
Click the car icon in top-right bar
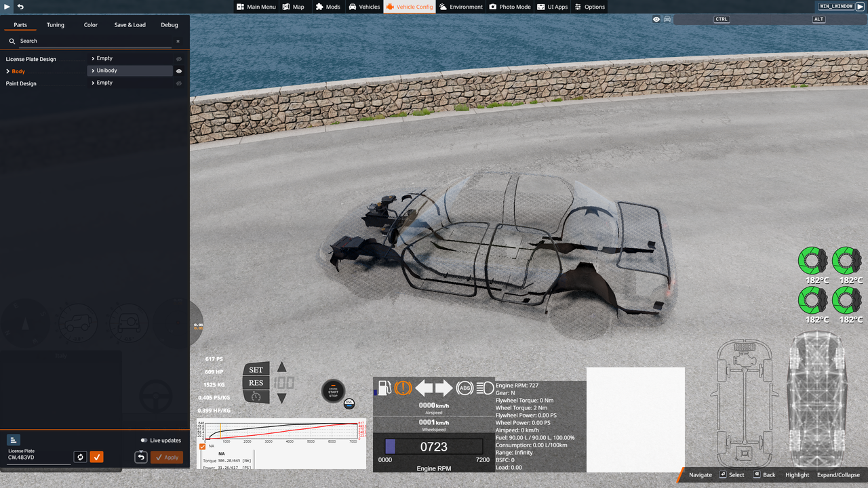click(x=667, y=19)
